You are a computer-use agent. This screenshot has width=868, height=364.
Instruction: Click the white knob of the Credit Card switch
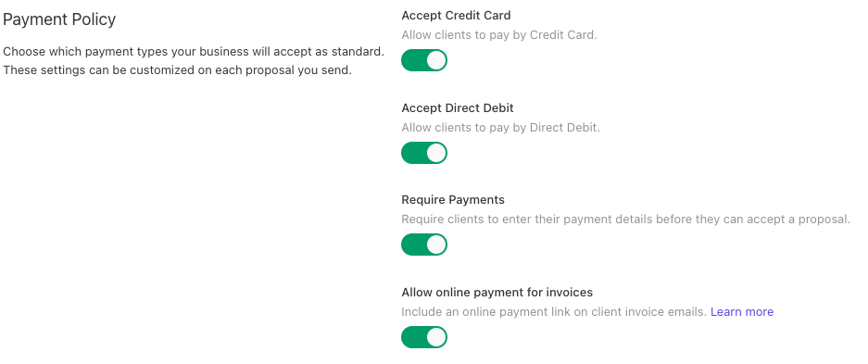coord(436,60)
